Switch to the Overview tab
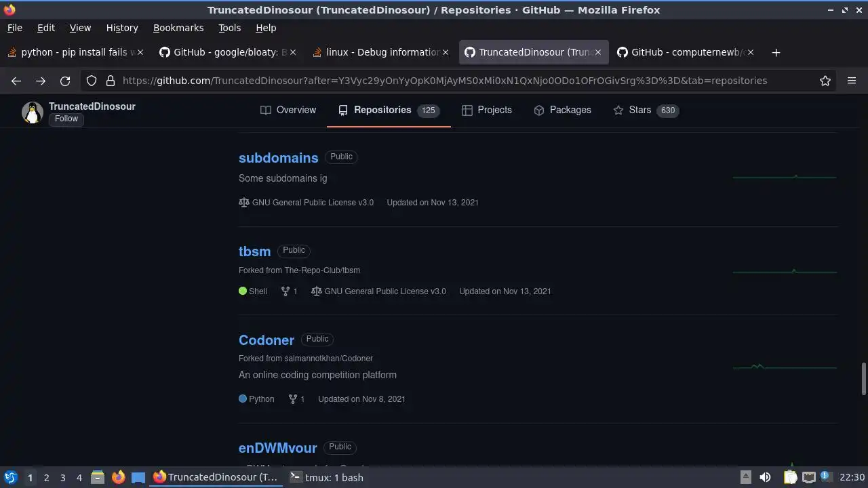Screen dimensions: 868x488 coord(288,110)
